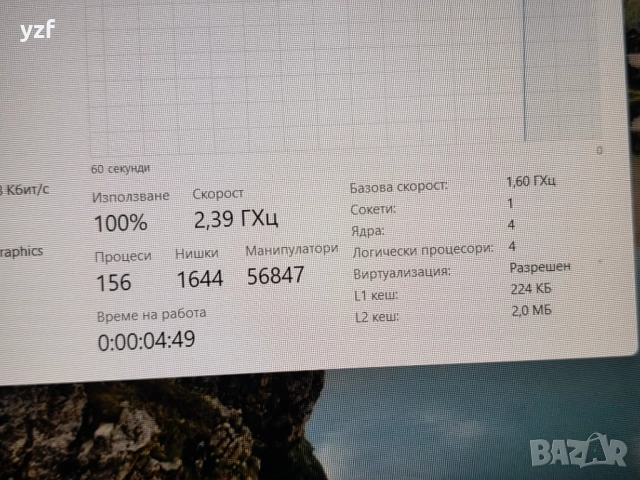Select the "Ядра" row label
The height and width of the screenshot is (480, 640).
click(367, 230)
